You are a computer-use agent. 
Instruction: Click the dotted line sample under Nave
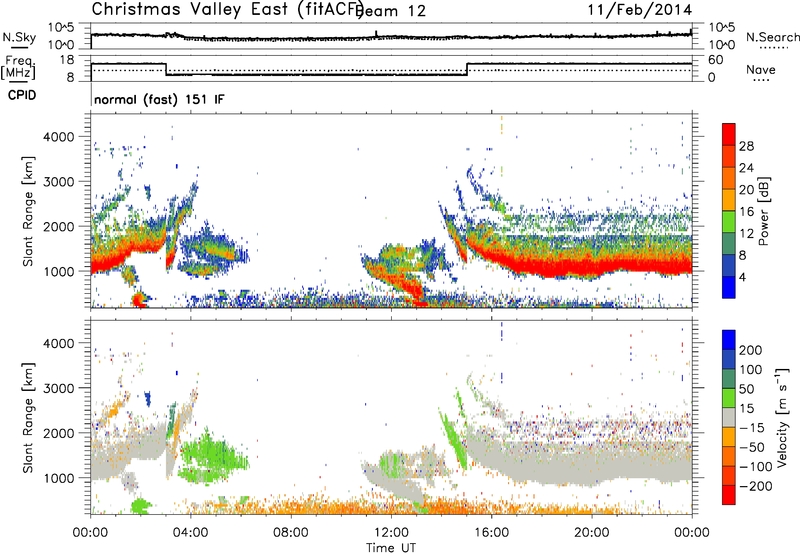(x=761, y=80)
